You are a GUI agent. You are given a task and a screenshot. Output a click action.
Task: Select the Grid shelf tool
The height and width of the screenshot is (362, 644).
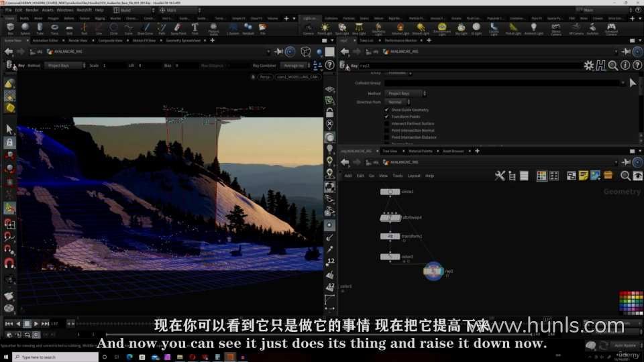click(x=69, y=28)
